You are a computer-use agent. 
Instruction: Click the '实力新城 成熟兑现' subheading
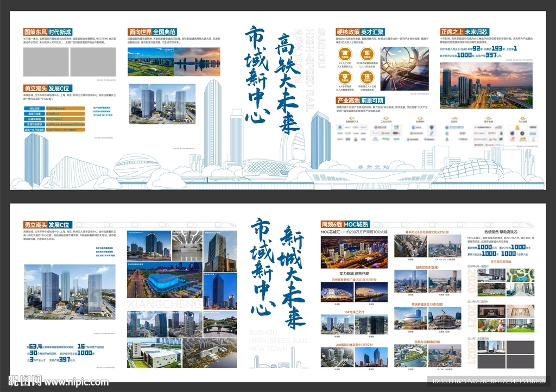(x=354, y=274)
